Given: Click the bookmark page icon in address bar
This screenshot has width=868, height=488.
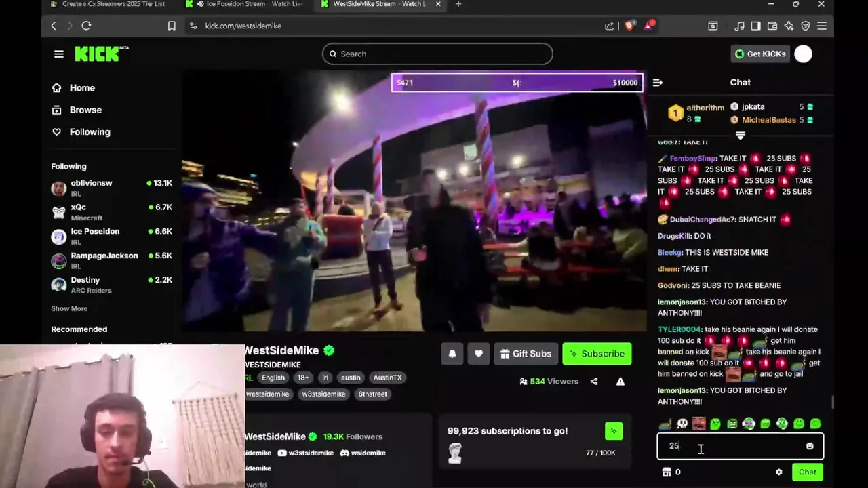Looking at the screenshot, I should coord(172,26).
